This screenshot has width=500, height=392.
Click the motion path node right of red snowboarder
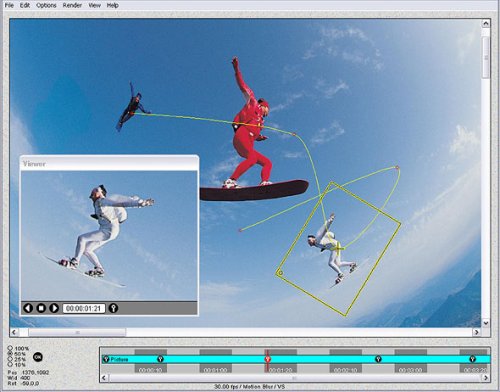[x=294, y=134]
